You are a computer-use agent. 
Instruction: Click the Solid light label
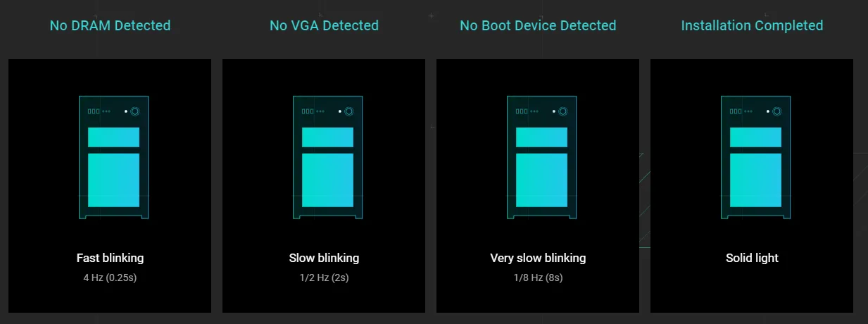tap(752, 258)
